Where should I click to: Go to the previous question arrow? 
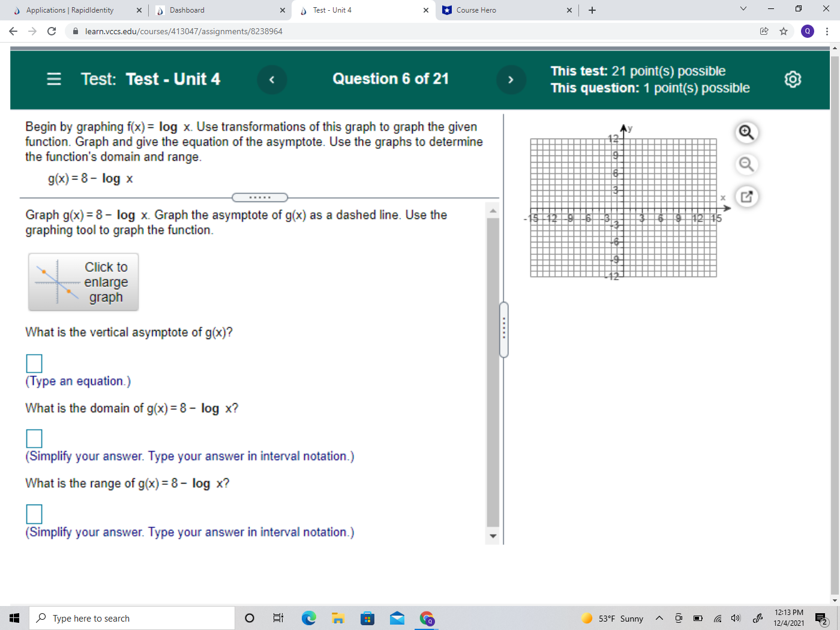(272, 79)
